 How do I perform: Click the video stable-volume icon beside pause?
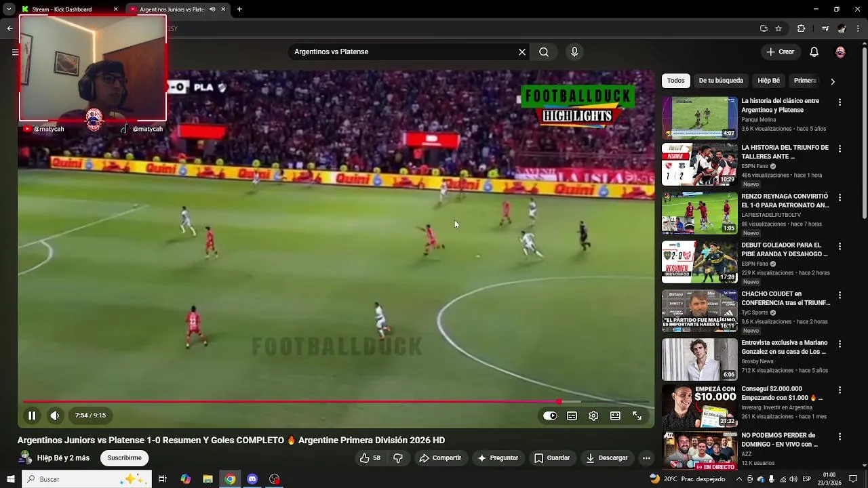tap(55, 415)
